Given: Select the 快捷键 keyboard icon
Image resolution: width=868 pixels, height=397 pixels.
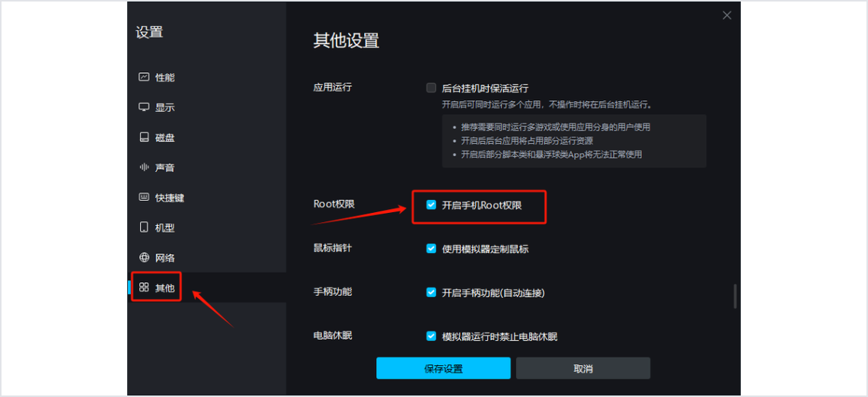Looking at the screenshot, I should coord(144,198).
